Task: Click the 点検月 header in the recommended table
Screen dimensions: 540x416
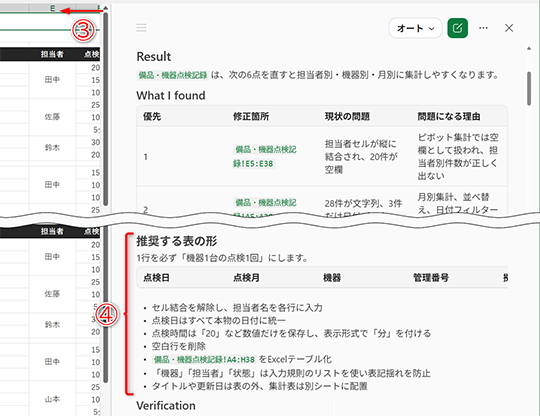Action: (x=246, y=278)
